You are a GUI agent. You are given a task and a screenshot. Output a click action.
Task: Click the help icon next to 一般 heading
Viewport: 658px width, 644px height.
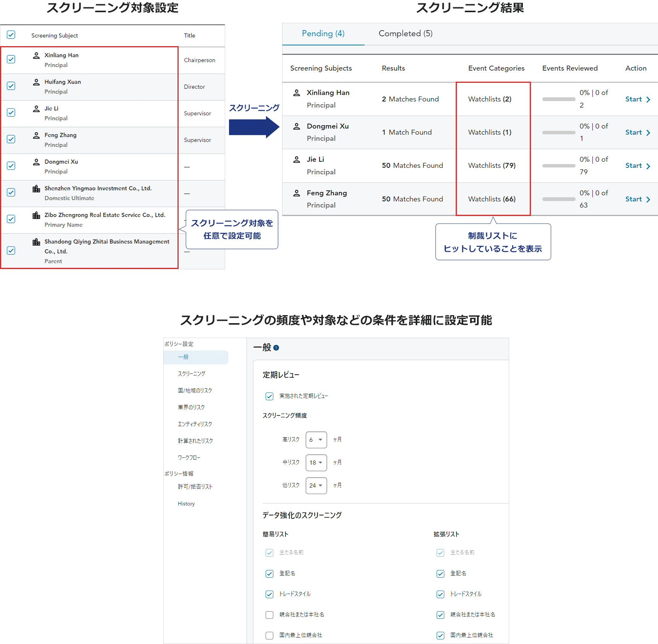coord(276,348)
